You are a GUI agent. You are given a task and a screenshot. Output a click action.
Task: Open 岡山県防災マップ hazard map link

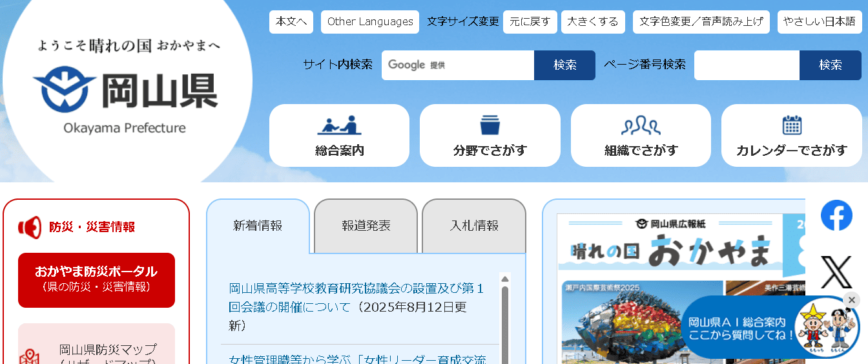(96, 343)
